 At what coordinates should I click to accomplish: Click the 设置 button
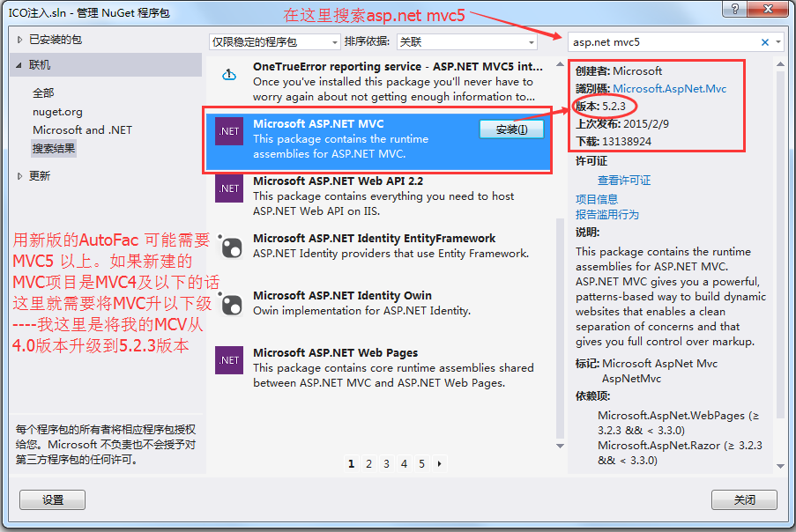(x=52, y=500)
